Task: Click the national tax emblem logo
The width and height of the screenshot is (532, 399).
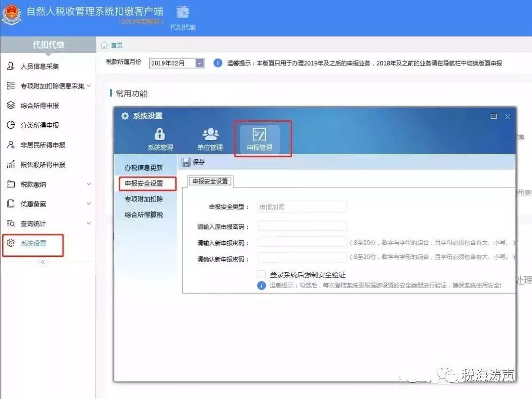Action: tap(11, 14)
